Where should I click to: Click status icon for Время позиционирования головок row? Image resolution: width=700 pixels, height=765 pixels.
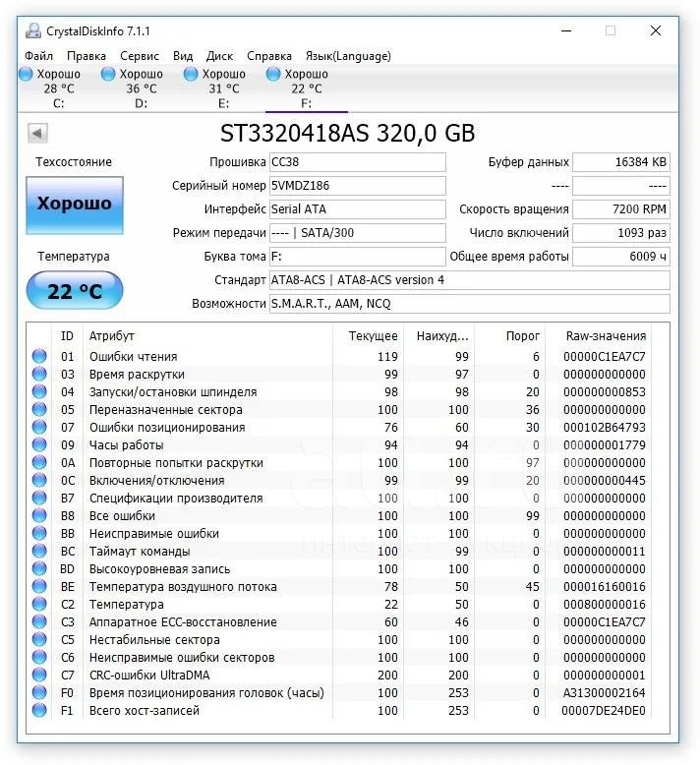(x=39, y=693)
